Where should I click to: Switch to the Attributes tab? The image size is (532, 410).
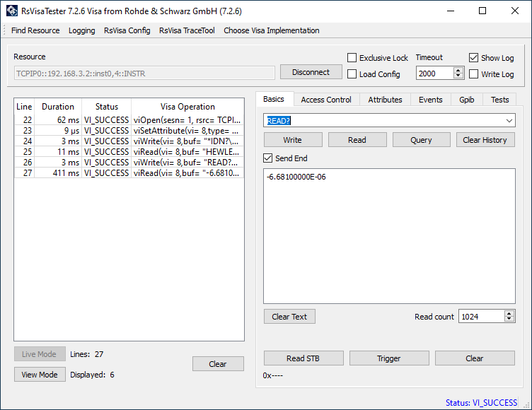click(385, 100)
